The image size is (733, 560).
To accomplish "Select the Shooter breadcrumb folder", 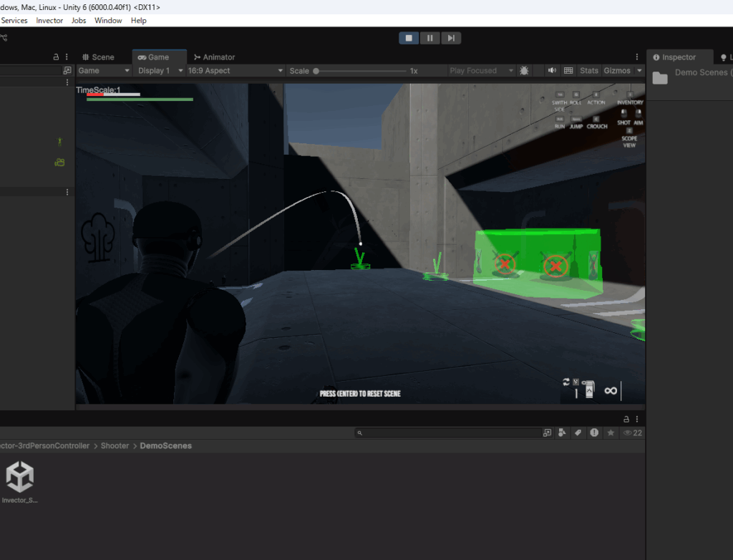I will pyautogui.click(x=115, y=446).
